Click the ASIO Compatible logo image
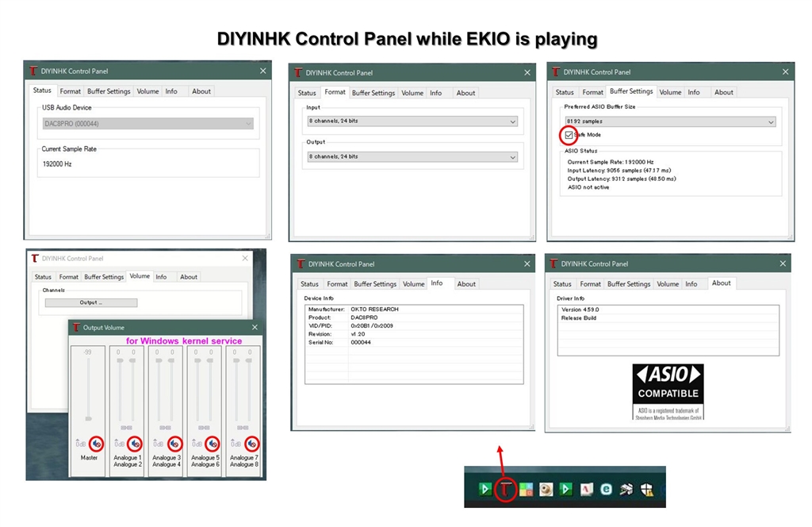The width and height of the screenshot is (812, 527). pyautogui.click(x=668, y=391)
